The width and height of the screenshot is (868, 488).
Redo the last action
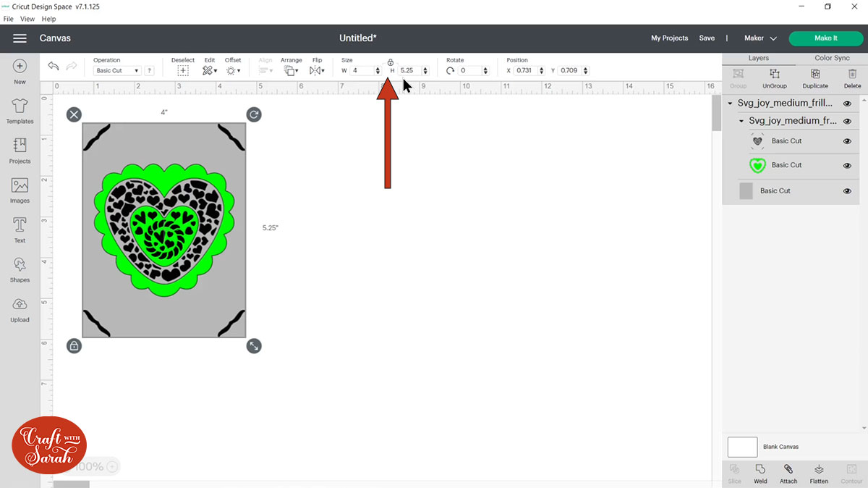point(72,66)
